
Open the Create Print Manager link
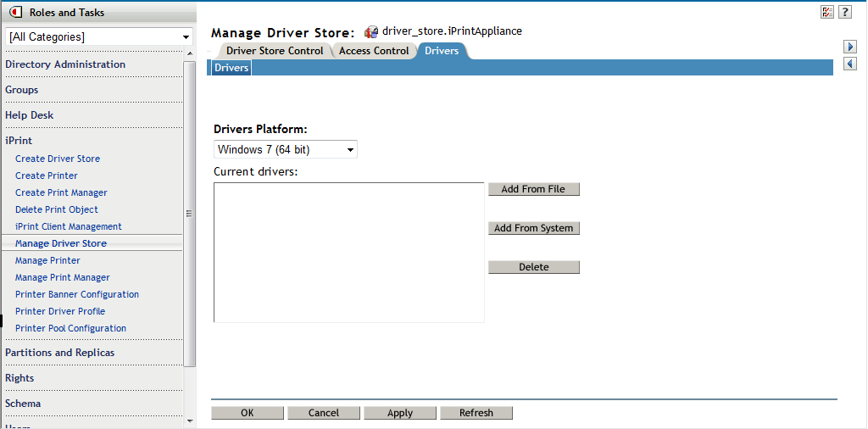61,192
